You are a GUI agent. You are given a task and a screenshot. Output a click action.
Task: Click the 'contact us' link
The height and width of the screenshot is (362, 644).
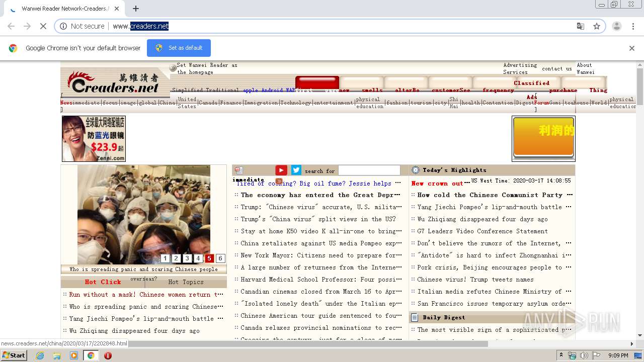556,69
